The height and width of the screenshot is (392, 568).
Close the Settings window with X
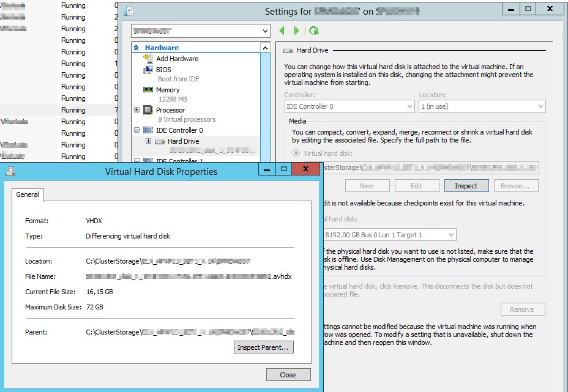550,9
